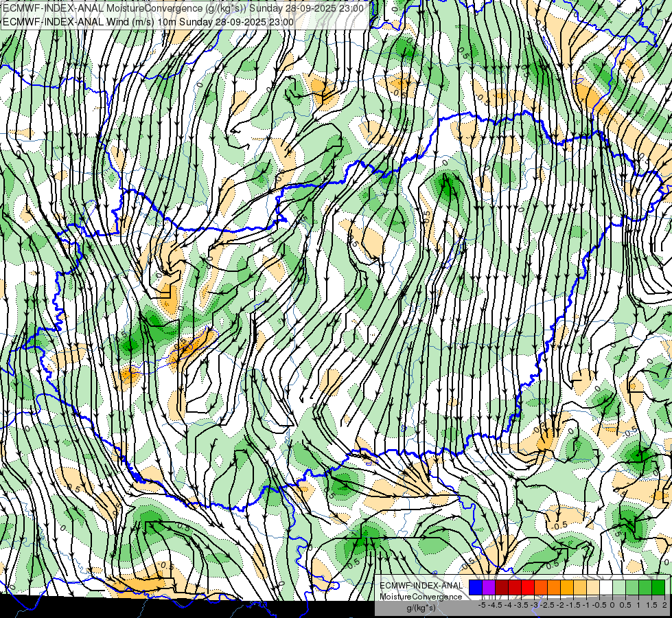Click the Wind 10m title line
Image resolution: width=672 pixels, height=618 pixels.
(x=148, y=22)
